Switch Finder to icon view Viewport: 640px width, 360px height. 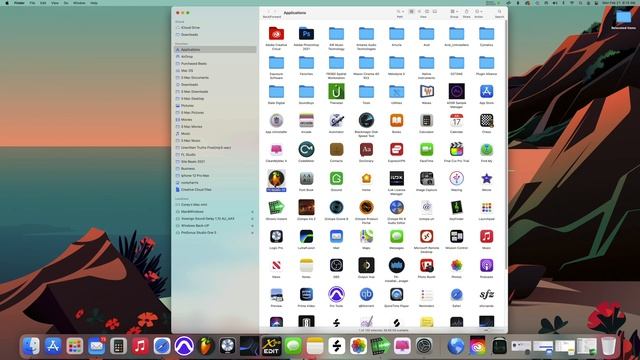click(411, 11)
